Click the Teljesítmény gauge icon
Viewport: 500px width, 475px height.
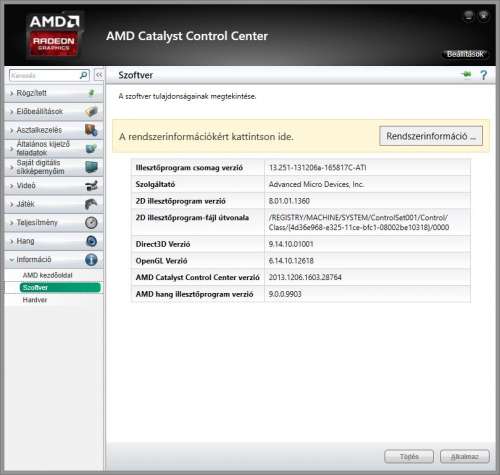tap(91, 222)
